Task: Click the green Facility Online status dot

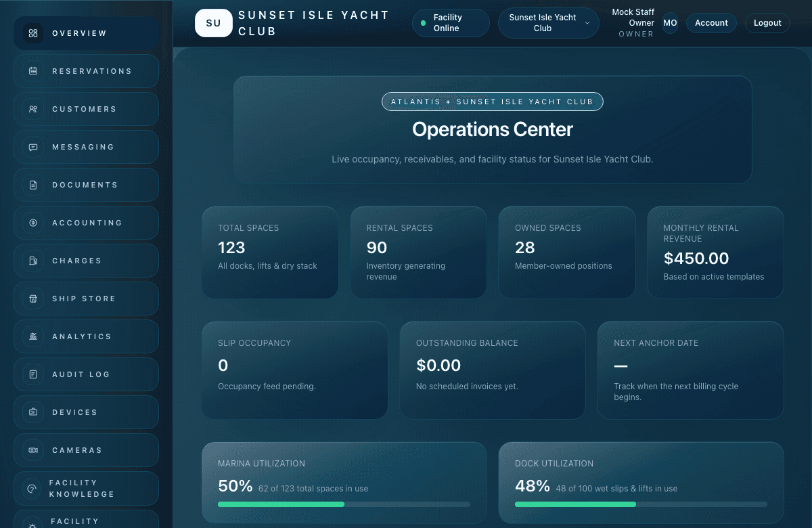Action: (423, 23)
